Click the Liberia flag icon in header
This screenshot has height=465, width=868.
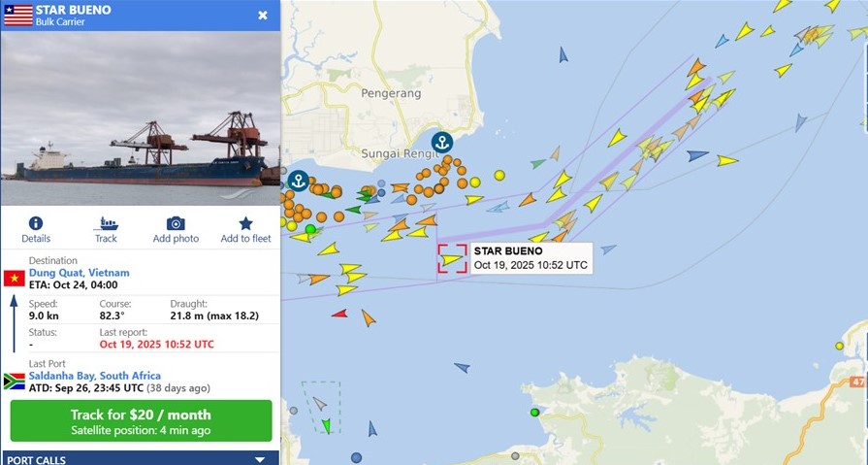18,16
